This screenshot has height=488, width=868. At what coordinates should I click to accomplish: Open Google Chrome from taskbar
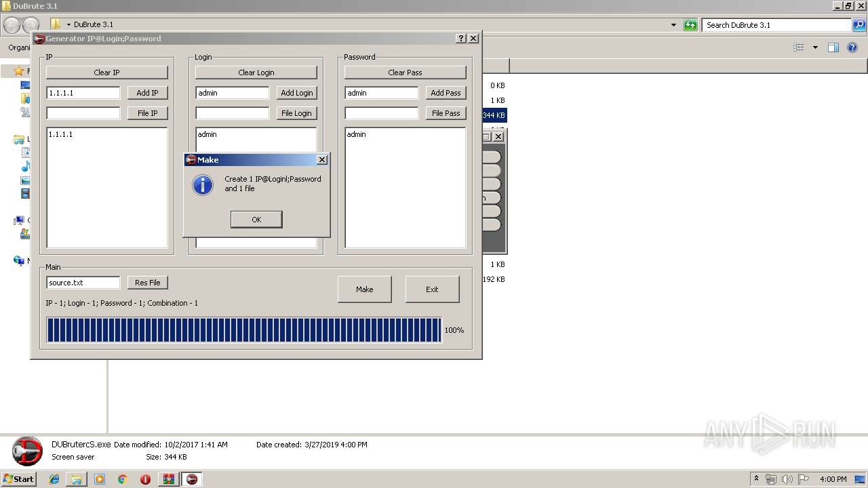122,479
